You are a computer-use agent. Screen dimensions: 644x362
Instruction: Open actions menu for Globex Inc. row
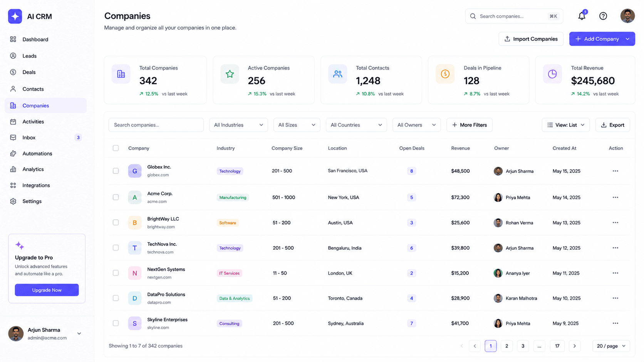[615, 171]
